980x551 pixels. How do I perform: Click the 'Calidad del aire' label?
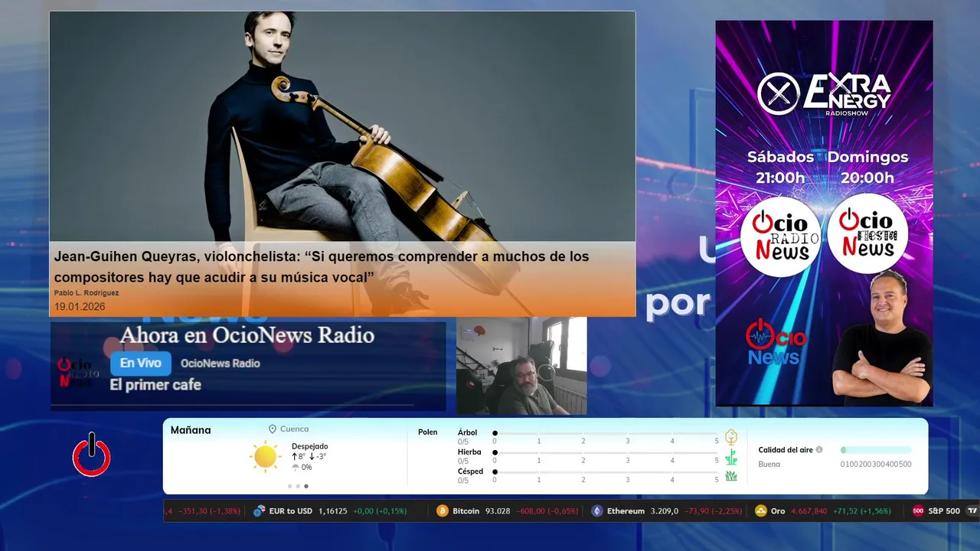[x=786, y=450]
